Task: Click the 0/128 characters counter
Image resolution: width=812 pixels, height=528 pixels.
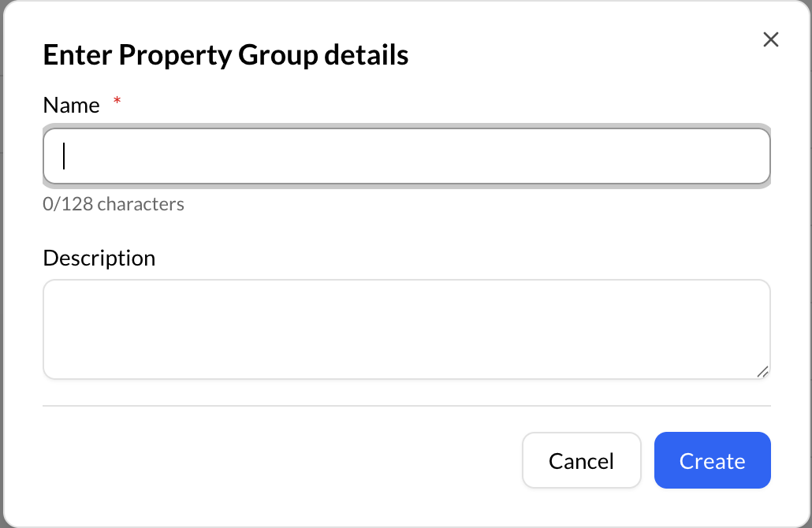Action: pos(113,203)
